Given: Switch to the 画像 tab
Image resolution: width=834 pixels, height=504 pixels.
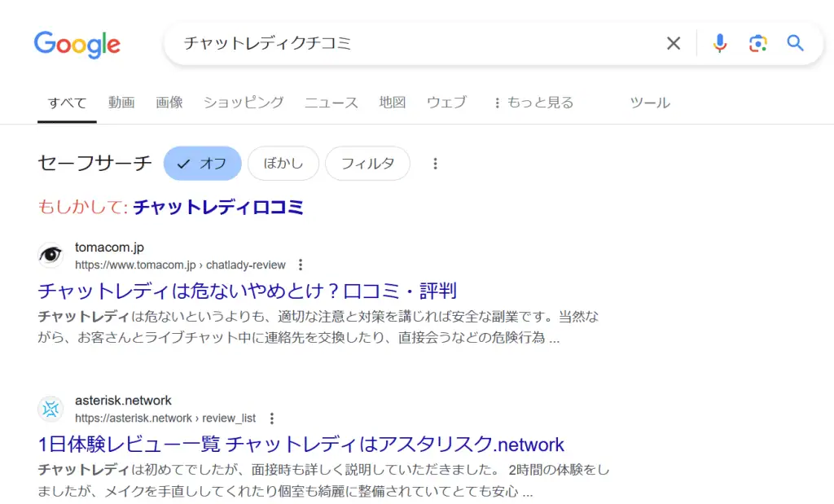Looking at the screenshot, I should click(x=169, y=102).
